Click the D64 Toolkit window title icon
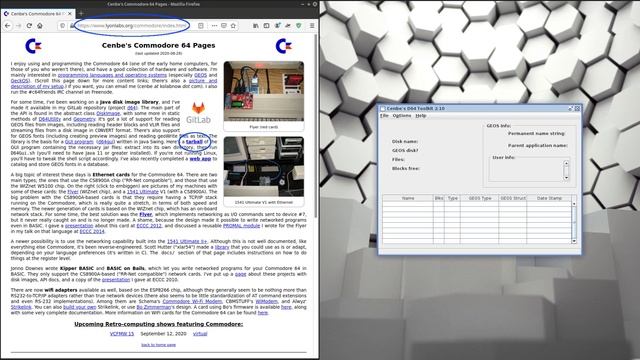Viewport: 640px width, 360px height. tap(383, 109)
